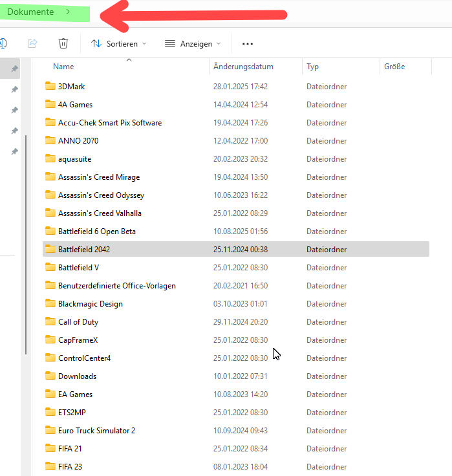The width and height of the screenshot is (452, 476).
Task: Open the three-dots more options menu
Action: (x=248, y=44)
